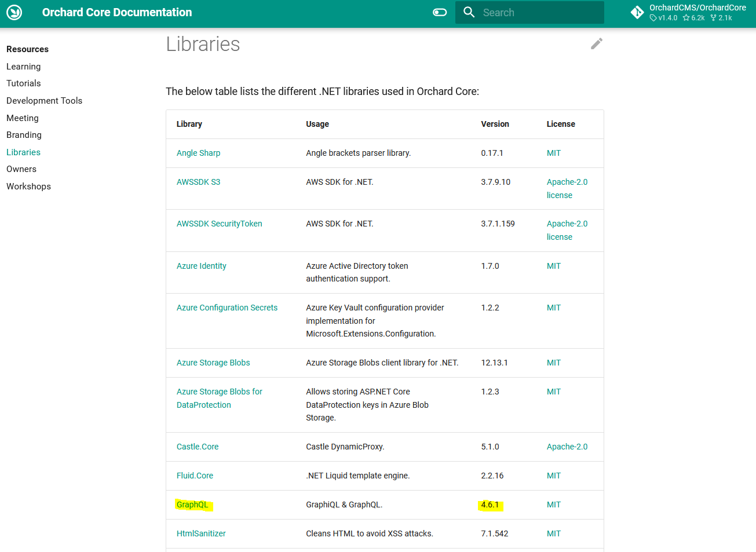Image resolution: width=756 pixels, height=552 pixels.
Task: Click the edit page pencil icon
Action: (597, 44)
